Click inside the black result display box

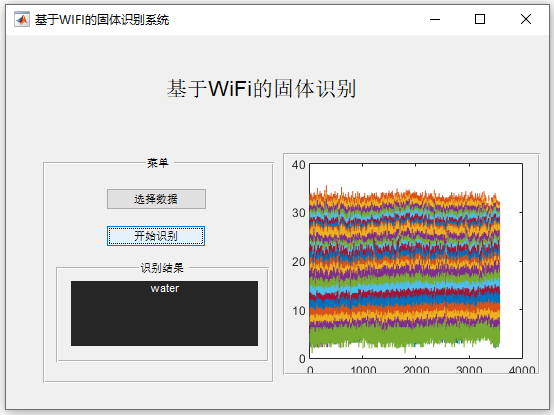(164, 313)
